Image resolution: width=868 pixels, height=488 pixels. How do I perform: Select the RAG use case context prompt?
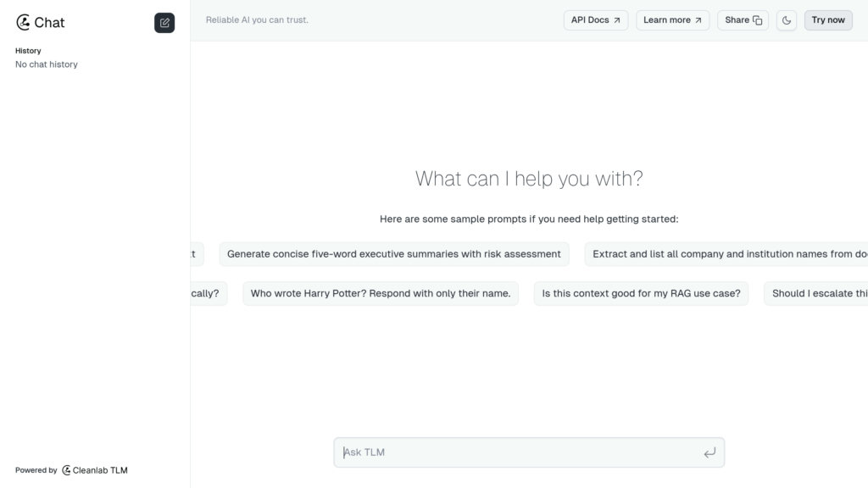641,293
